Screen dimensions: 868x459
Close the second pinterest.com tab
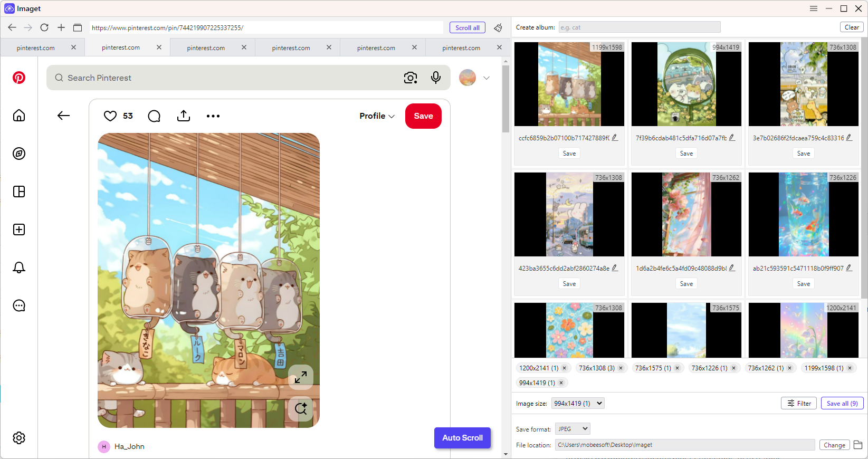click(x=159, y=47)
